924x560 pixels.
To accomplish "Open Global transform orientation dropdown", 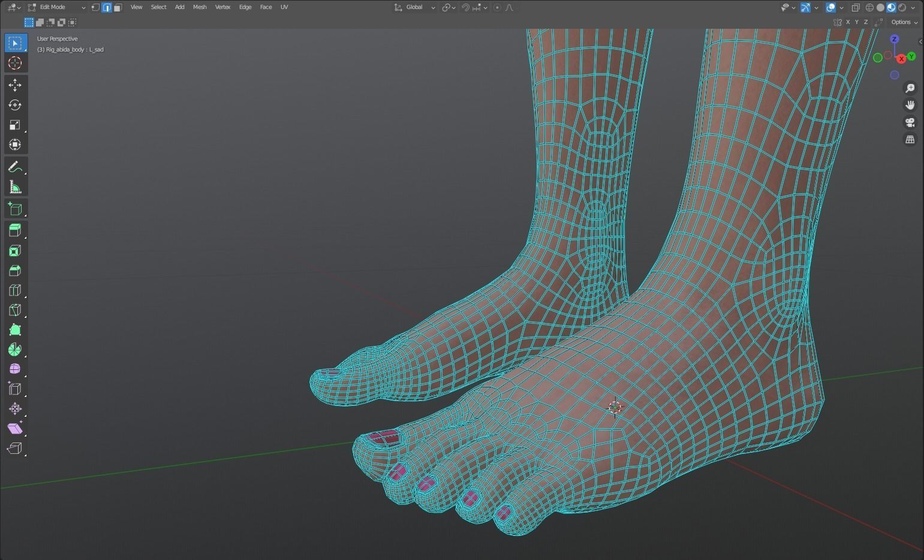I will [414, 7].
